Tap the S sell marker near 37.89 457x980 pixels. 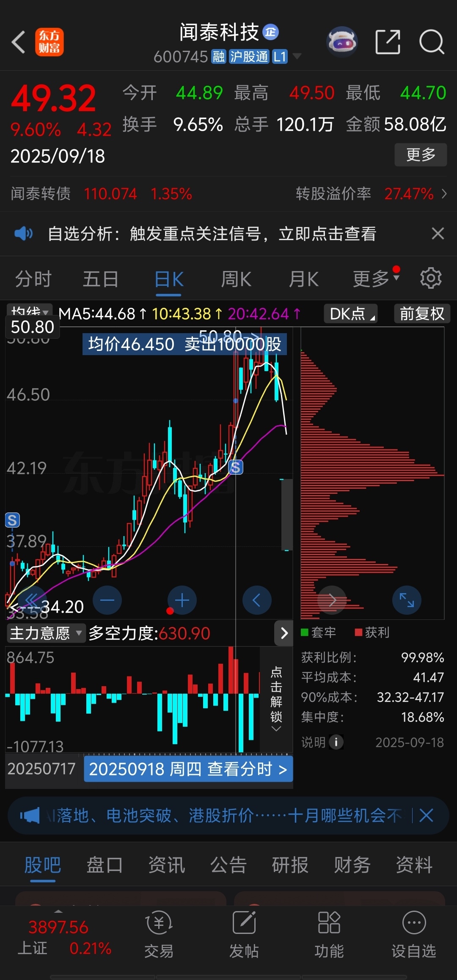[12, 520]
